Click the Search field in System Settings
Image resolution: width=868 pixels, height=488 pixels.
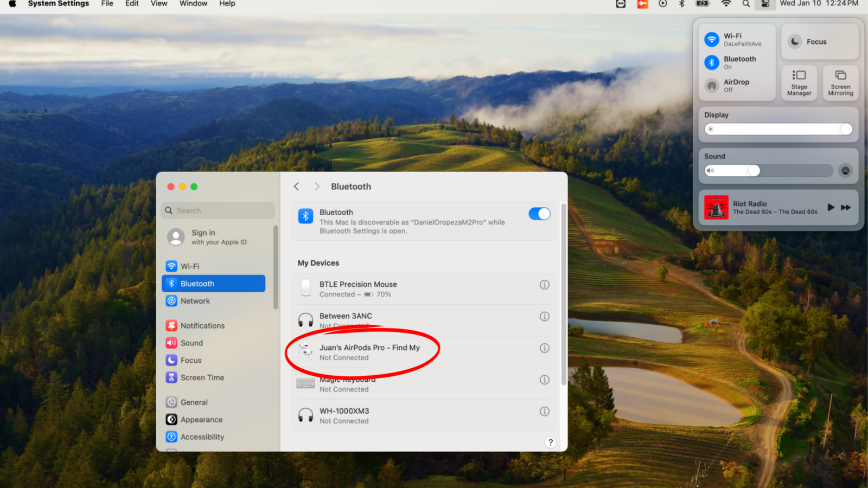(x=218, y=210)
